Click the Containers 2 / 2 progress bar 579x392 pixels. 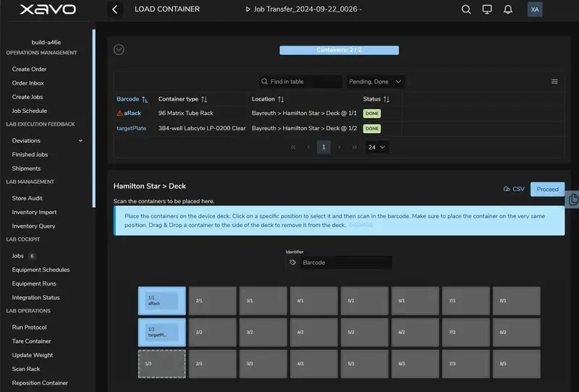click(x=339, y=50)
